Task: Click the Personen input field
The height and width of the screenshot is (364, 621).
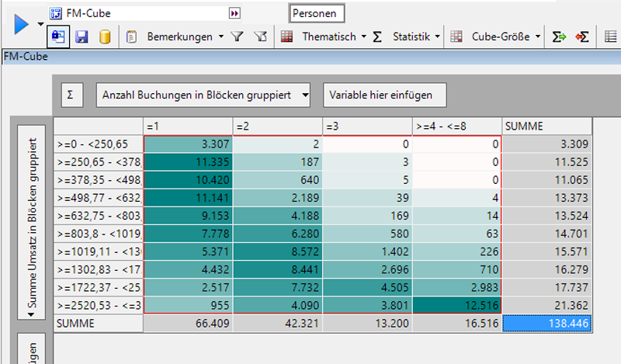Action: 317,13
